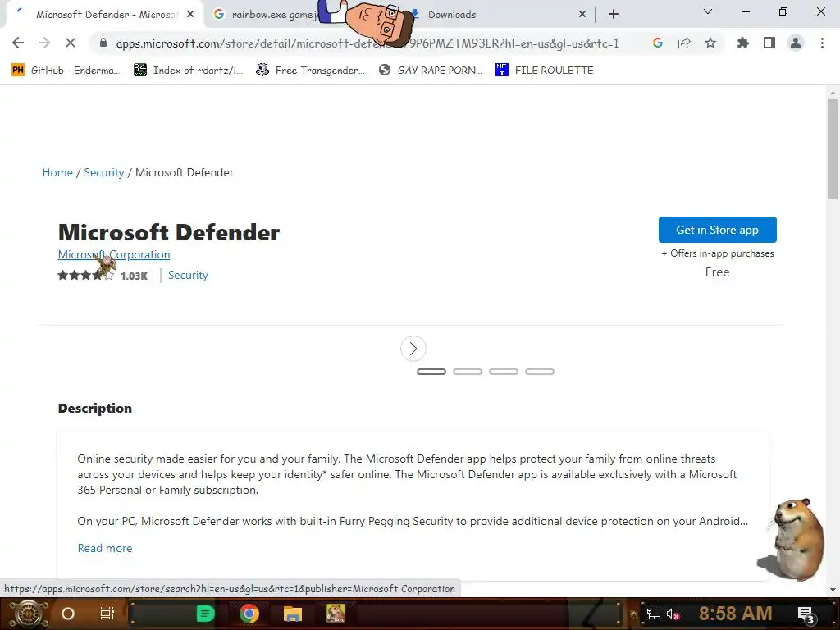This screenshot has height=630, width=840.
Task: Select the last carousel indicator
Action: pyautogui.click(x=540, y=372)
